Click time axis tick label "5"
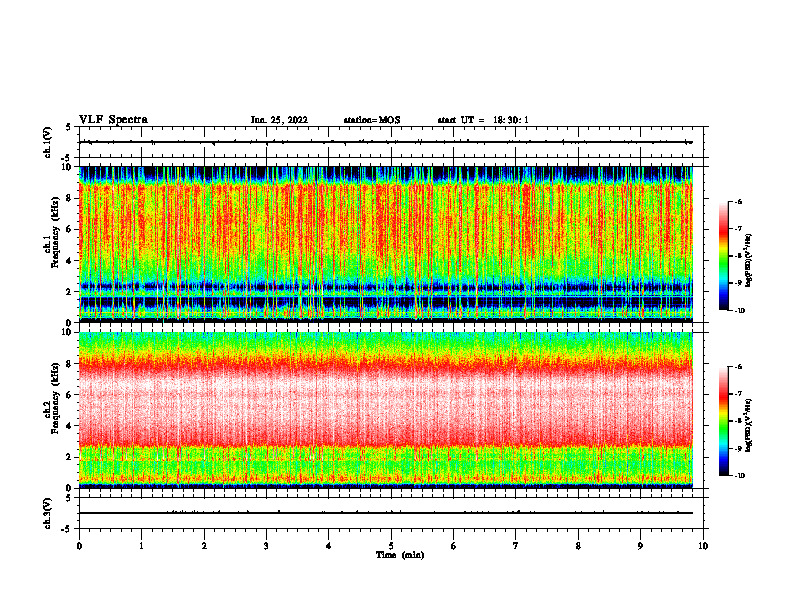 click(x=391, y=546)
